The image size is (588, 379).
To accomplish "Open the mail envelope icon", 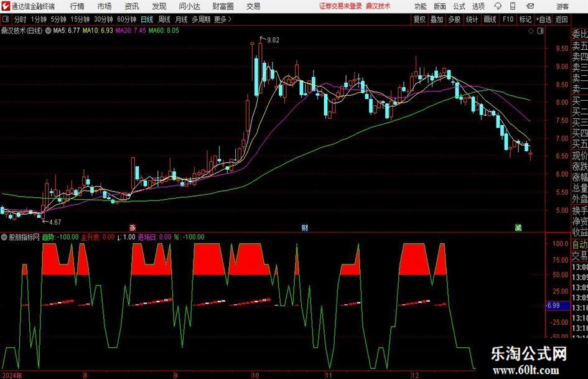I will click(x=530, y=6).
